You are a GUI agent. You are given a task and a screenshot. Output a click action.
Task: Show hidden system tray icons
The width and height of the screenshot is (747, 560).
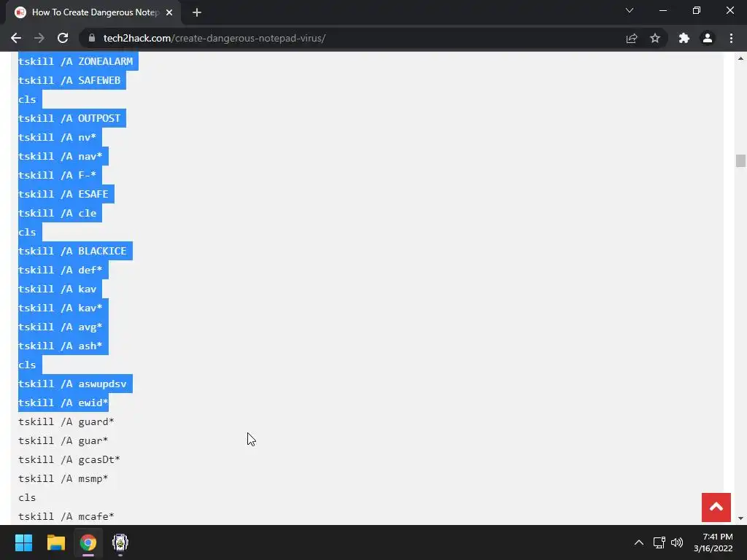[639, 542]
